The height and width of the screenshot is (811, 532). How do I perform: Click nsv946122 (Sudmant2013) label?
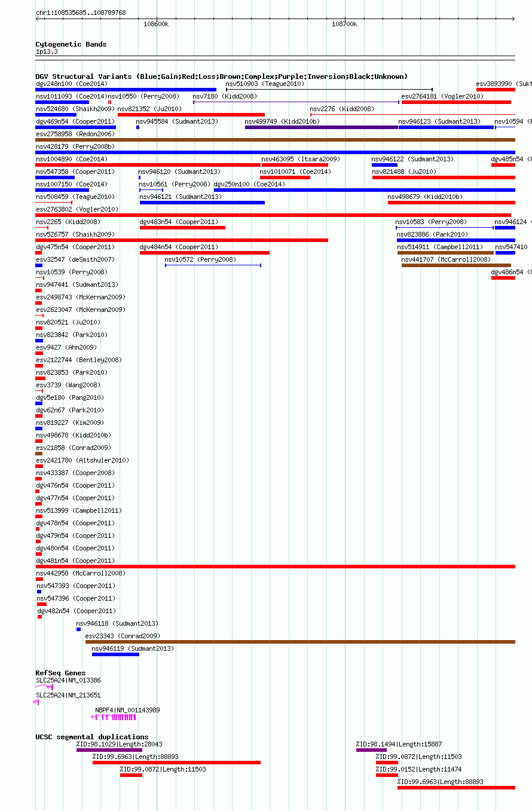[x=412, y=160]
